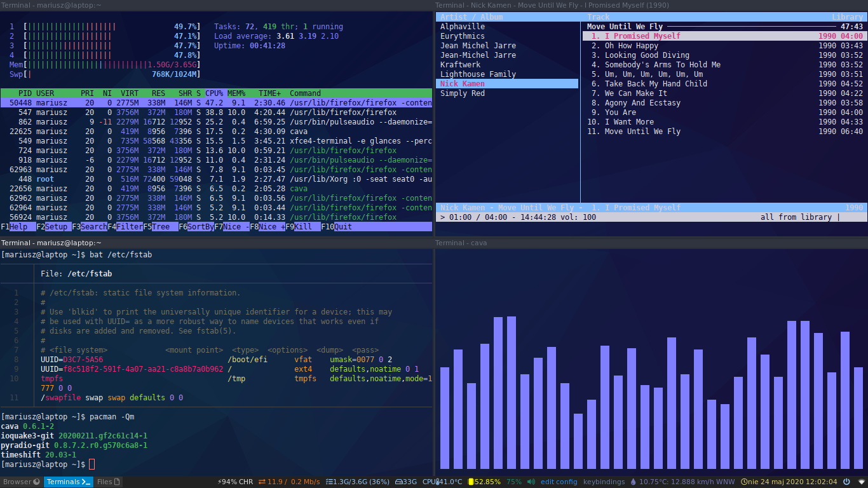Screen dimensions: 868x488
Task: Select track 11. Move Until We Fly
Action: coord(724,132)
